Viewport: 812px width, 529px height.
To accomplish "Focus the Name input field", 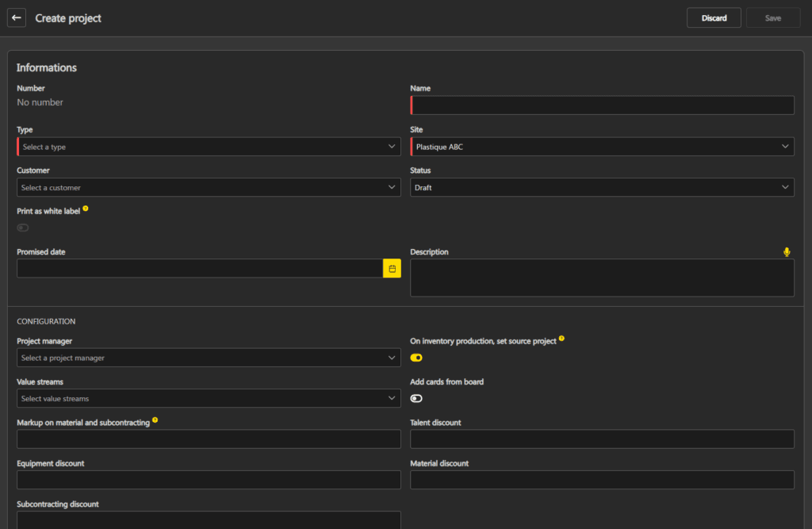I will point(603,105).
